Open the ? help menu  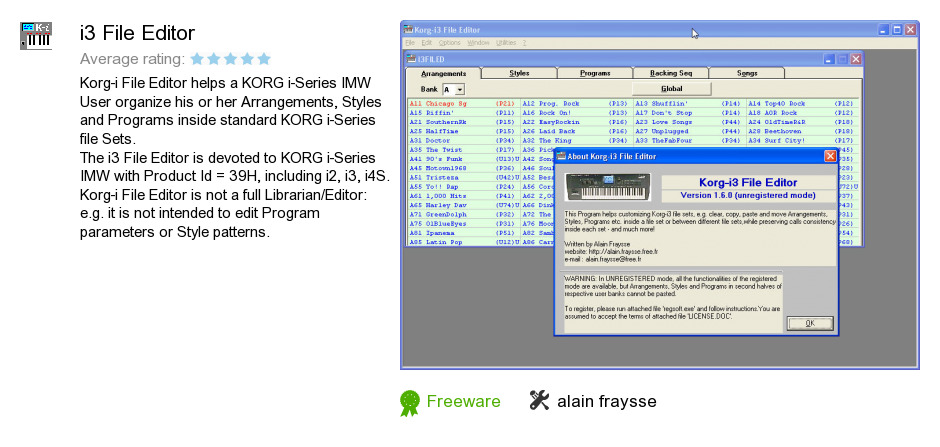(x=524, y=43)
